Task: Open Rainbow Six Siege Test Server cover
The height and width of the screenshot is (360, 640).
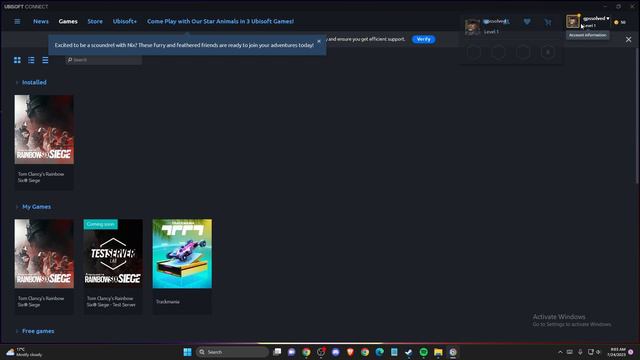Action: [x=113, y=253]
